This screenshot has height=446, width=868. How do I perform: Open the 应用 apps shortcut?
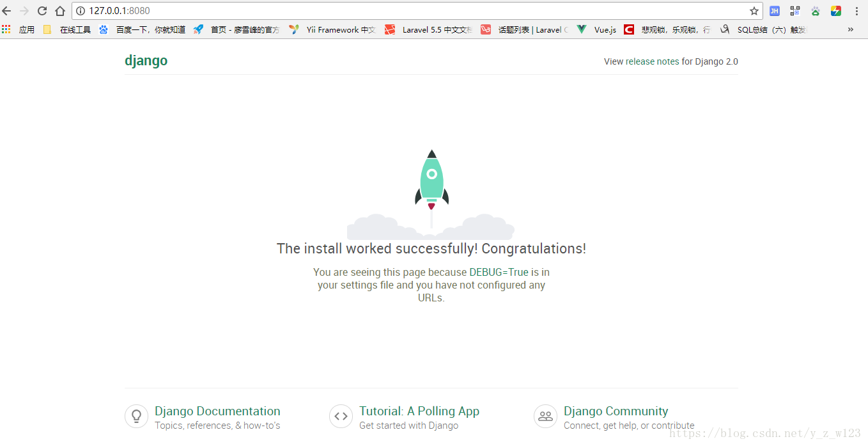(19, 29)
